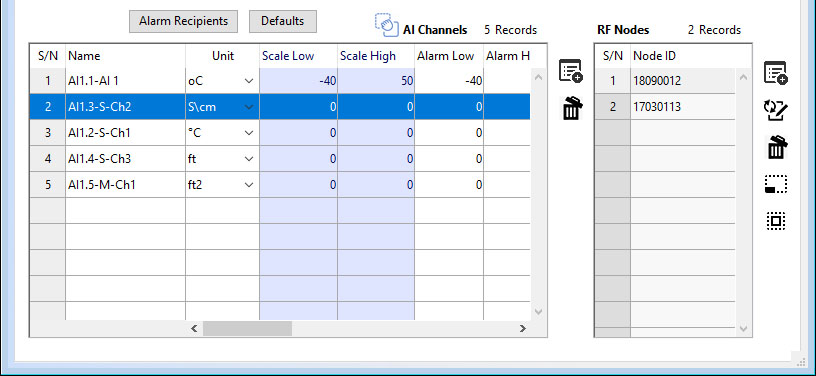Select RF node 18090012
This screenshot has height=376, width=816.
683,81
